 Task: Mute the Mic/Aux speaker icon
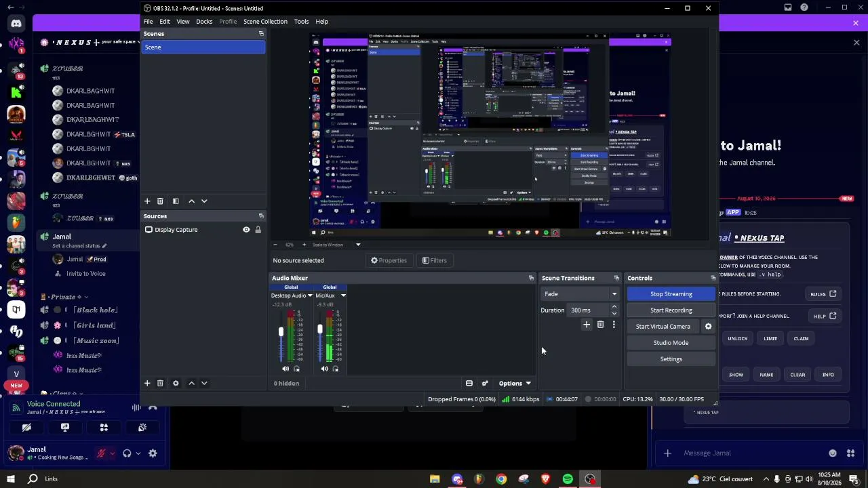pos(324,369)
